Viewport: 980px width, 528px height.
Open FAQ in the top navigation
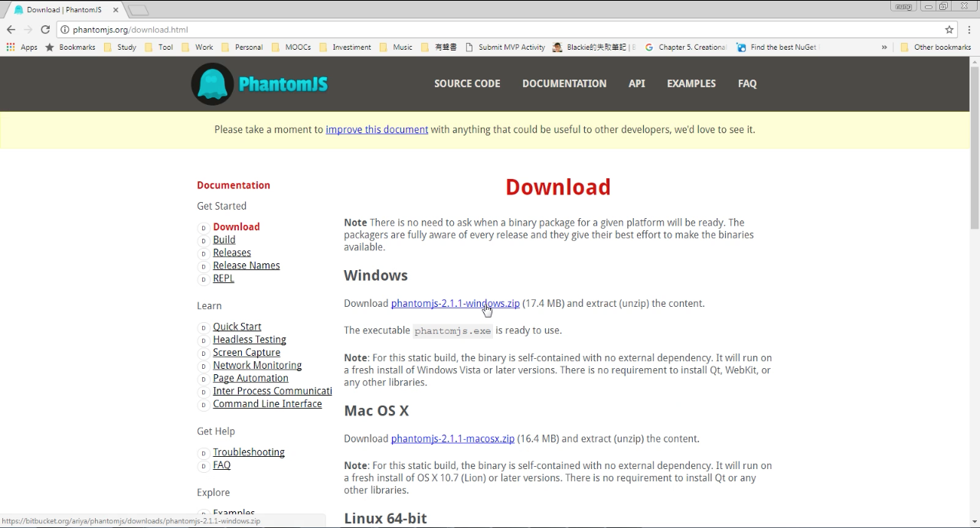[x=747, y=83]
